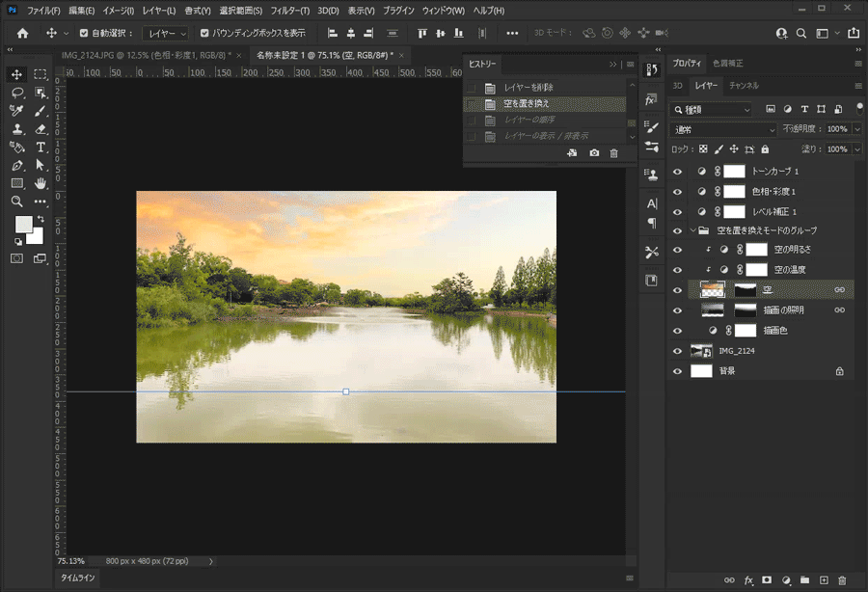
Task: Expand the status bar info arrow
Action: (211, 561)
